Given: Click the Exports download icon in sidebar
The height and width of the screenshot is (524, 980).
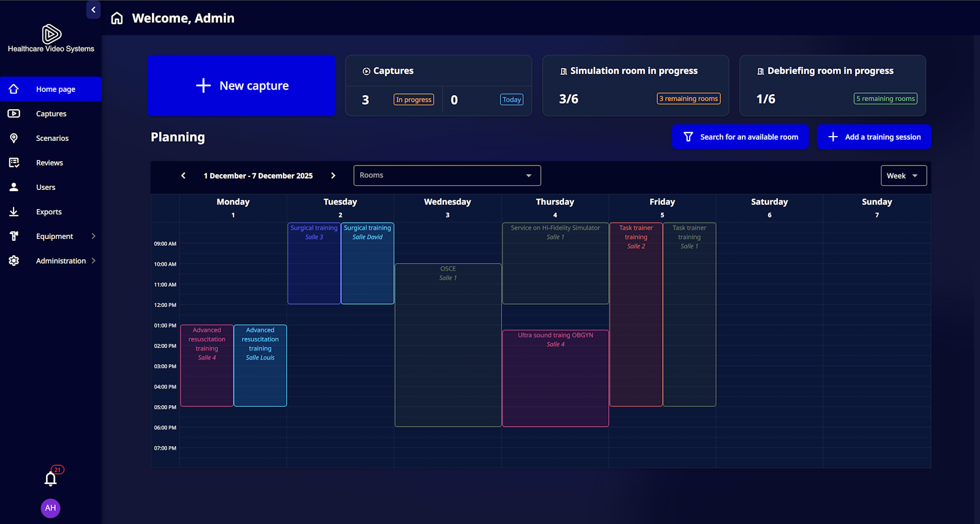Looking at the screenshot, I should click(13, 211).
